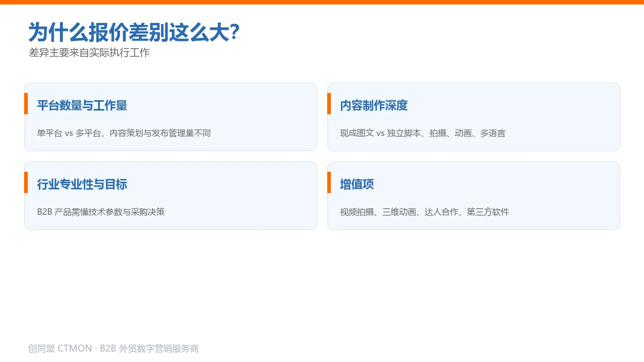The width and height of the screenshot is (644, 362).
Task: Click text 现成图文 vs 独立脚本、拍摄、动画、多语言
Action: coord(423,133)
